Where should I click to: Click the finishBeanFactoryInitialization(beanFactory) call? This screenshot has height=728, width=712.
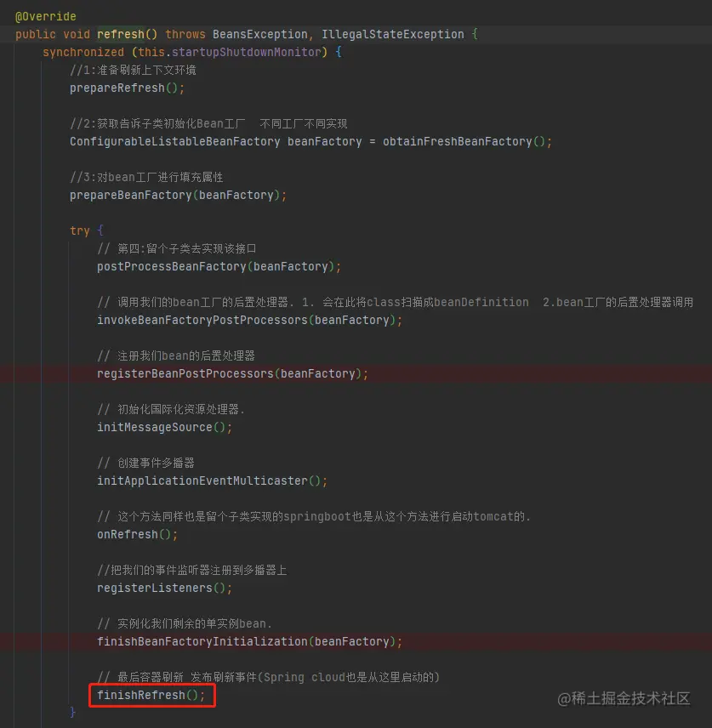pyautogui.click(x=249, y=641)
